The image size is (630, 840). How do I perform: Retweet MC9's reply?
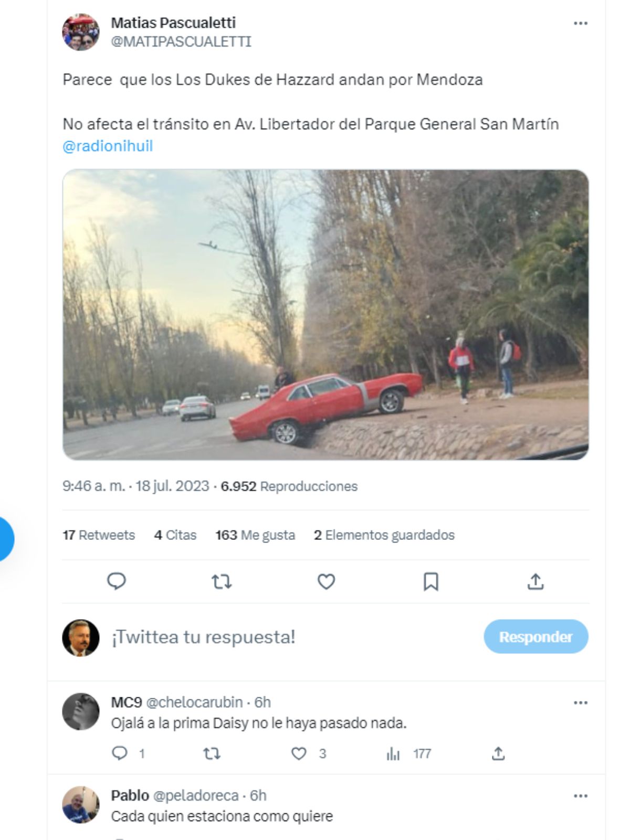pos(212,754)
